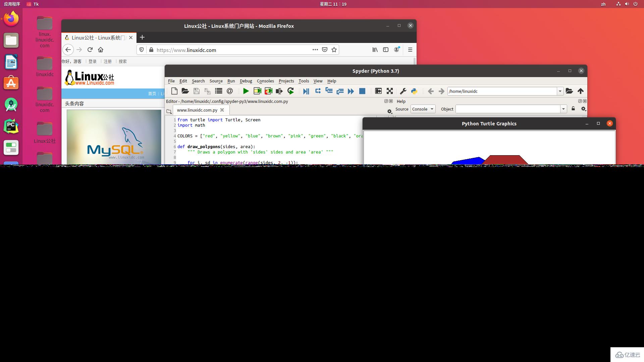The image size is (644, 362).
Task: Click the Stop execution icon
Action: pyautogui.click(x=363, y=91)
